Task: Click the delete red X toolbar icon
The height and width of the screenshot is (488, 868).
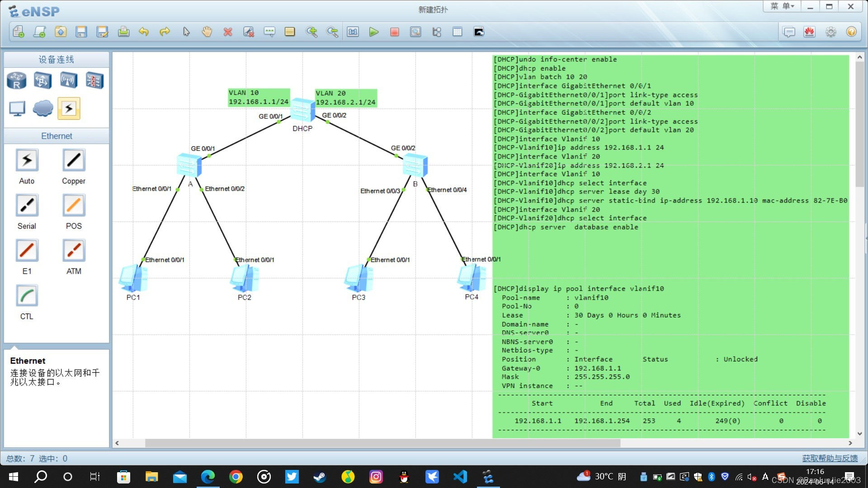Action: point(228,32)
